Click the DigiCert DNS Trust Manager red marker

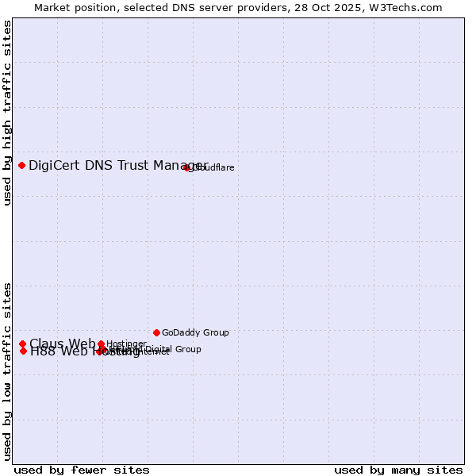click(22, 165)
